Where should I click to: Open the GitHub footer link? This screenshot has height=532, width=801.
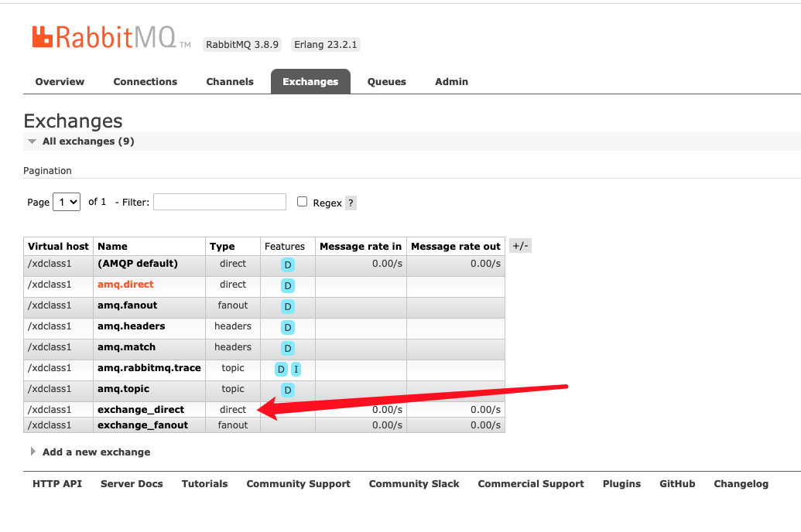point(677,484)
